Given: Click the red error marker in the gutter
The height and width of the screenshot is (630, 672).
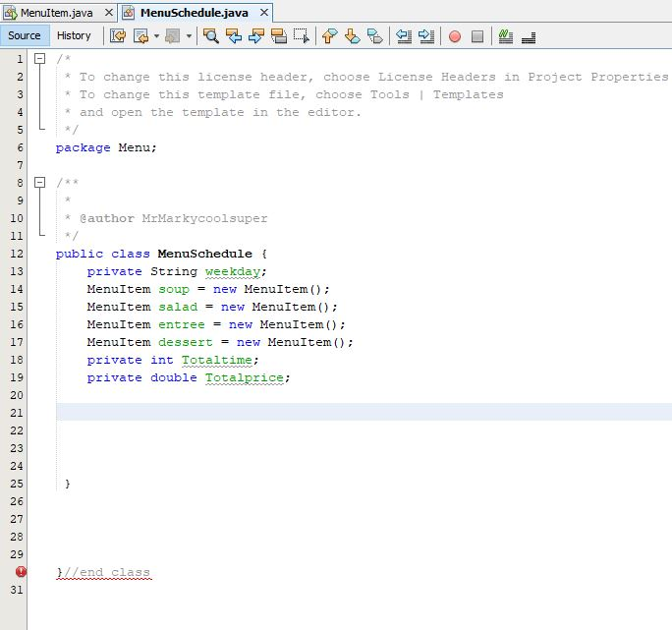Looking at the screenshot, I should click(x=21, y=572).
